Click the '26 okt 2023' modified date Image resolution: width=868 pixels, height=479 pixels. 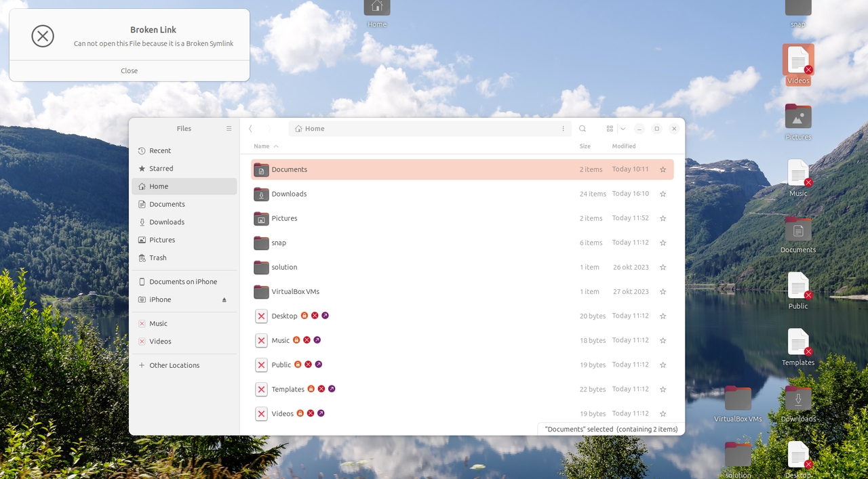pos(631,267)
